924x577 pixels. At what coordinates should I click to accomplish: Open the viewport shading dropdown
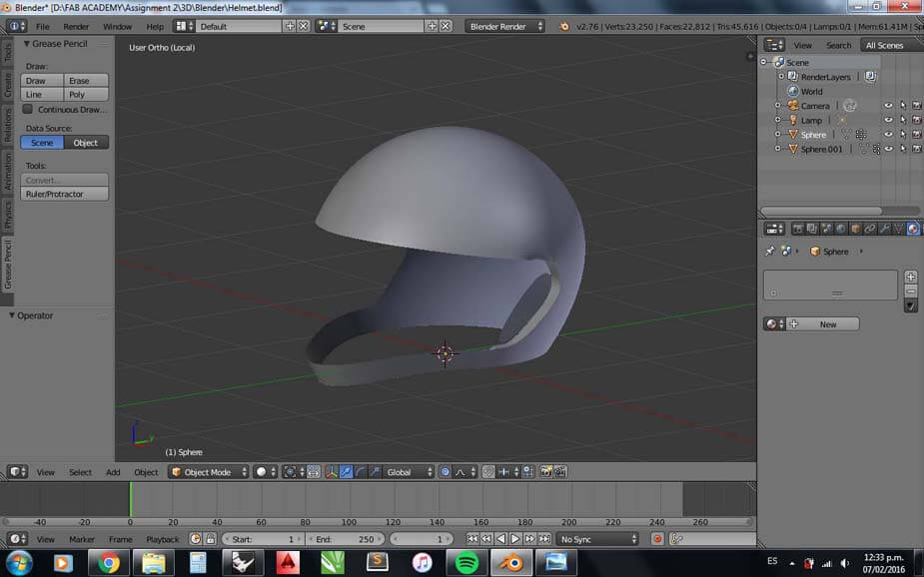[x=265, y=472]
